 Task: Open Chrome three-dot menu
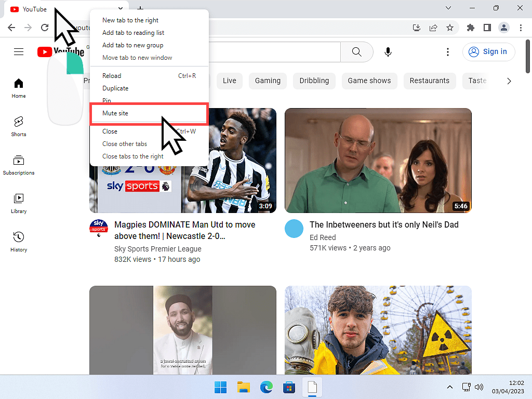(521, 28)
